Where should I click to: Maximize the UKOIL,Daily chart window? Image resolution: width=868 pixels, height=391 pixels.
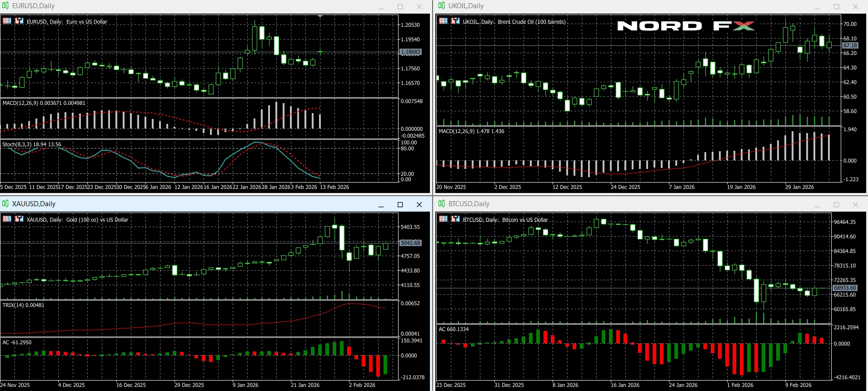click(x=837, y=6)
